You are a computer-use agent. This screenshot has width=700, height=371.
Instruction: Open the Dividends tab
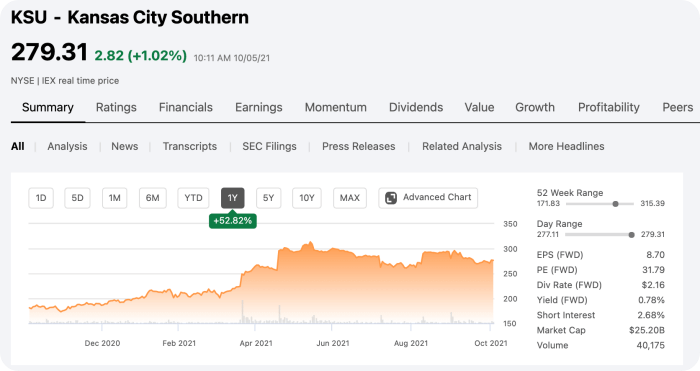coord(416,107)
